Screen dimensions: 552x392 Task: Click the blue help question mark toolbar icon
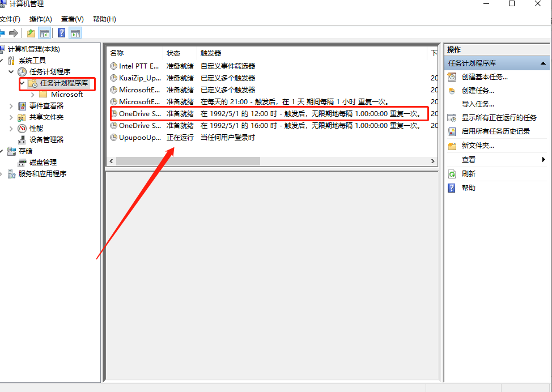(x=62, y=33)
